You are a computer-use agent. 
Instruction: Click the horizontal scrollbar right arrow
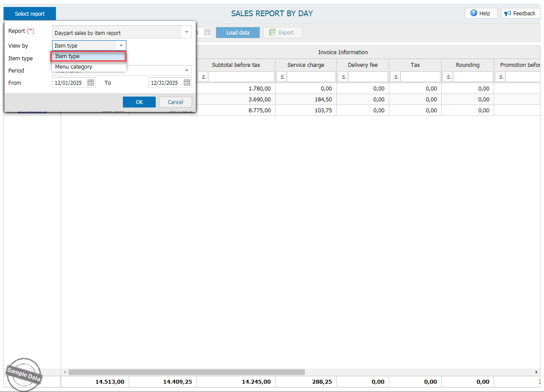click(x=537, y=372)
